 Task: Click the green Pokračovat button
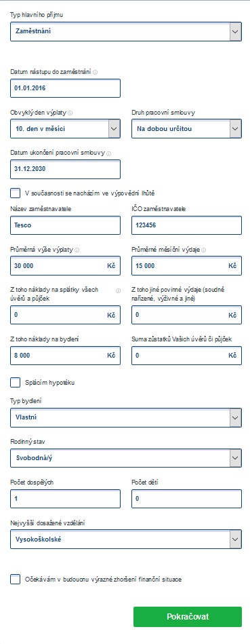pos(188,616)
